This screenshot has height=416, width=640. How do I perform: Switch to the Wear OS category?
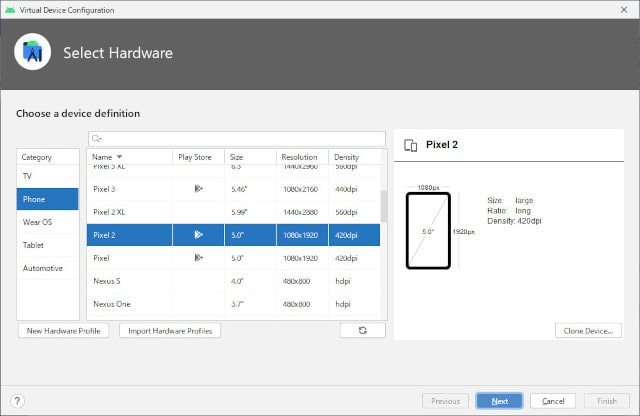(x=37, y=222)
